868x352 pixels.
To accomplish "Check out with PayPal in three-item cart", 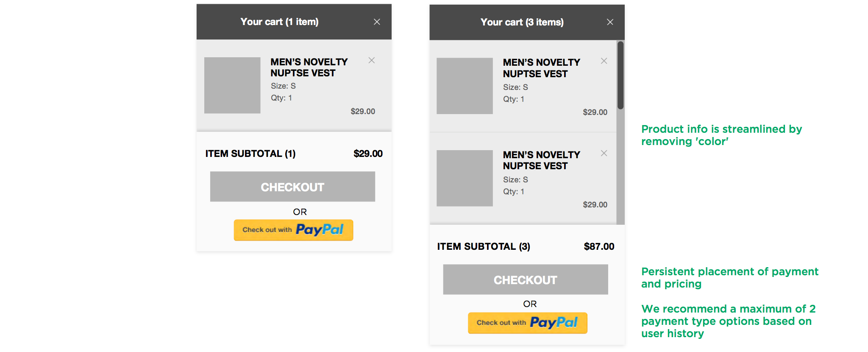I will (x=528, y=323).
